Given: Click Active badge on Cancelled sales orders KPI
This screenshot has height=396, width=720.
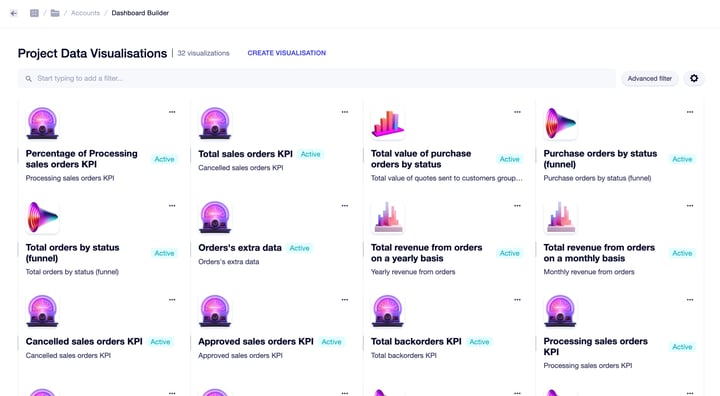Looking at the screenshot, I should [160, 342].
